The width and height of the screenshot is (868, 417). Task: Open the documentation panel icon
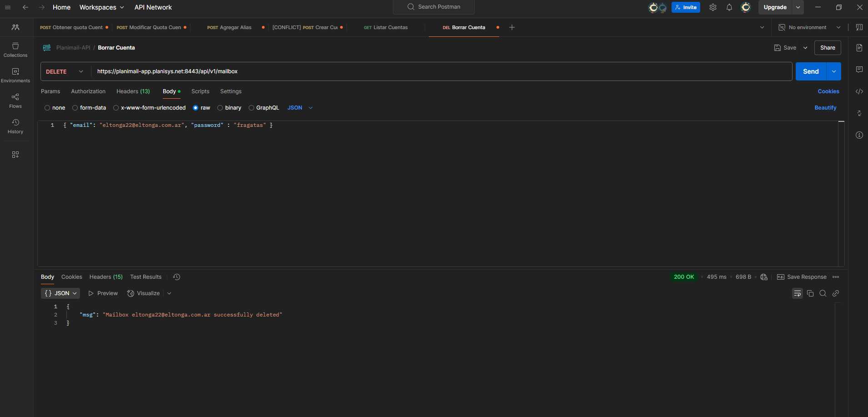pyautogui.click(x=859, y=48)
